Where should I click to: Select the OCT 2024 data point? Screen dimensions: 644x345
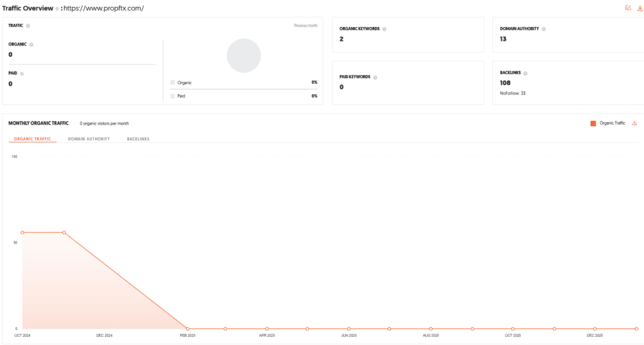click(x=23, y=233)
